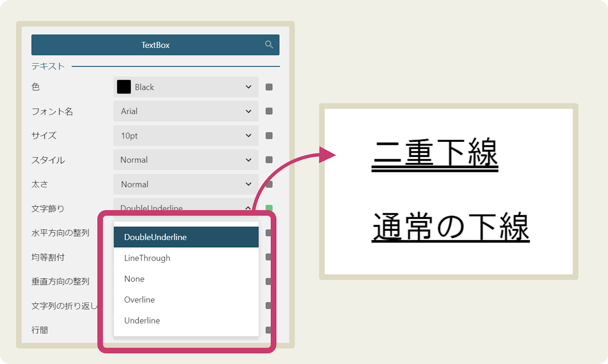This screenshot has width=608, height=364.
Task: Click the 行間 label
Action: click(40, 330)
